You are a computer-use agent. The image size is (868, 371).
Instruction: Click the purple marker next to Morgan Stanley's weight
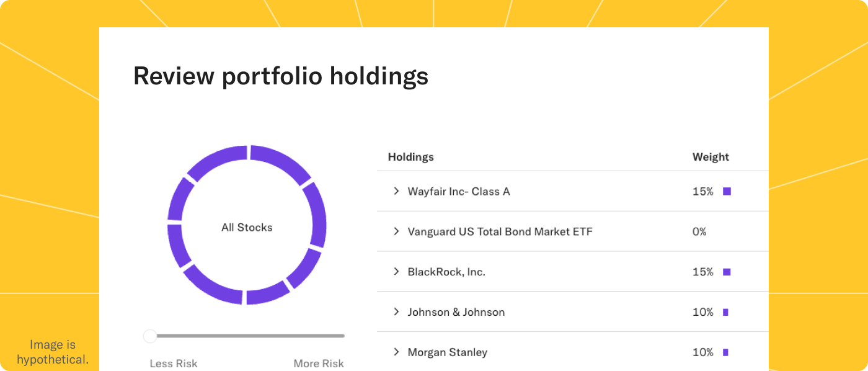[x=725, y=352]
